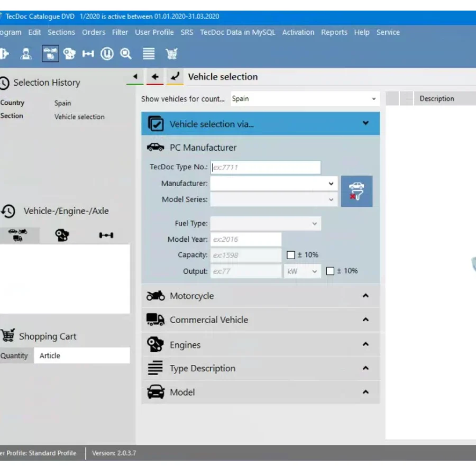Click Vehicle selection in Selection History
The width and height of the screenshot is (476, 476).
pos(79,117)
